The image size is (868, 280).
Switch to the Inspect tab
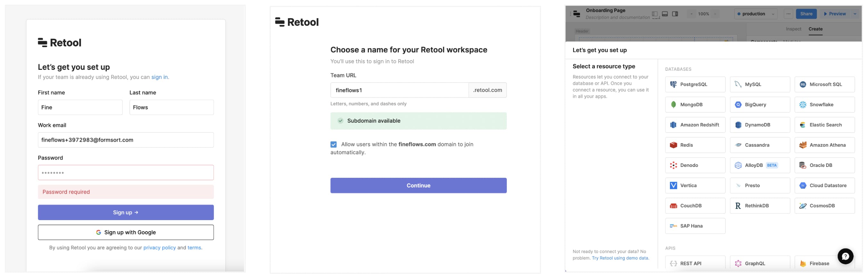[793, 29]
